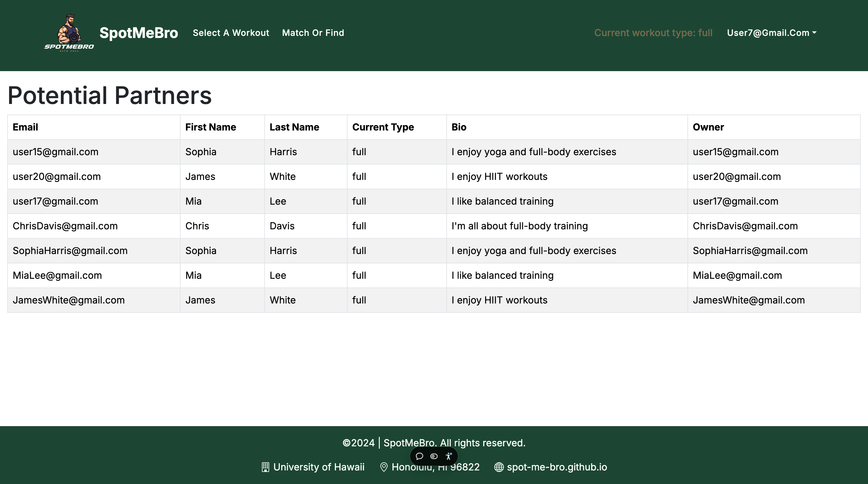Select the JamesWhite@gmail.com owner cell
The image size is (868, 484).
click(x=748, y=300)
